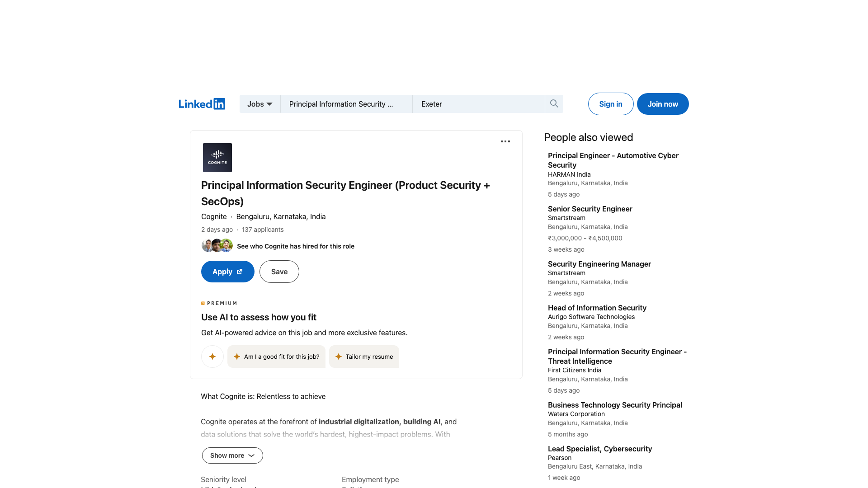Save this job posting
868x488 pixels.
[279, 272]
